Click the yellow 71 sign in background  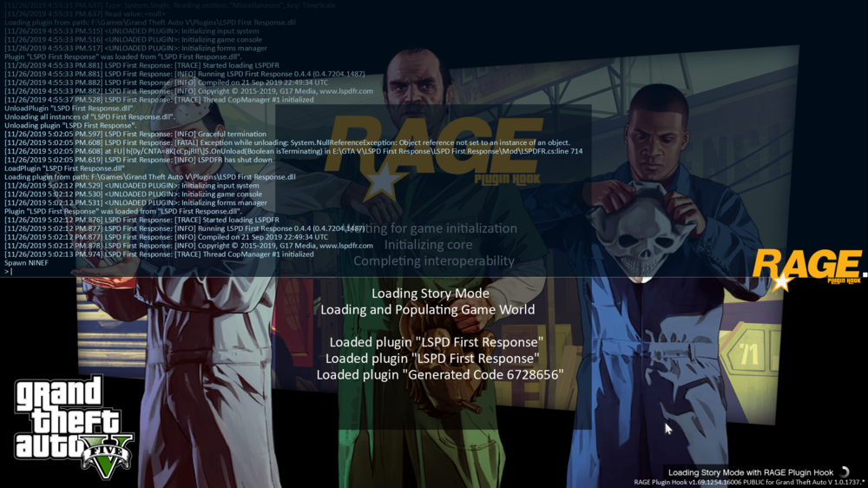[749, 353]
